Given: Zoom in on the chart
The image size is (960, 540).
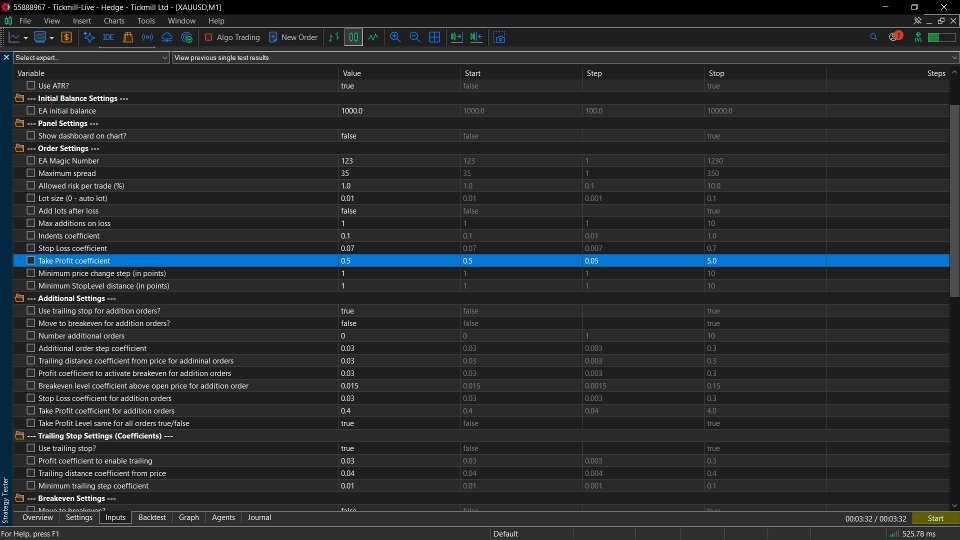Looking at the screenshot, I should click(396, 37).
